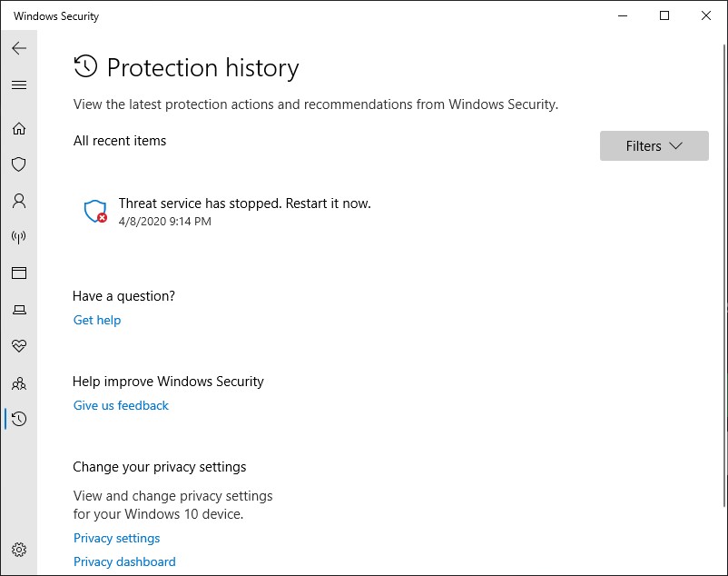Open Firewall & network protection icon
This screenshot has width=728, height=576.
point(19,237)
